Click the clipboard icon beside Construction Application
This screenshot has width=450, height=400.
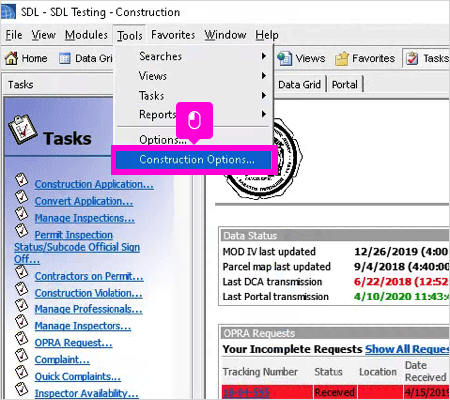pos(22,180)
